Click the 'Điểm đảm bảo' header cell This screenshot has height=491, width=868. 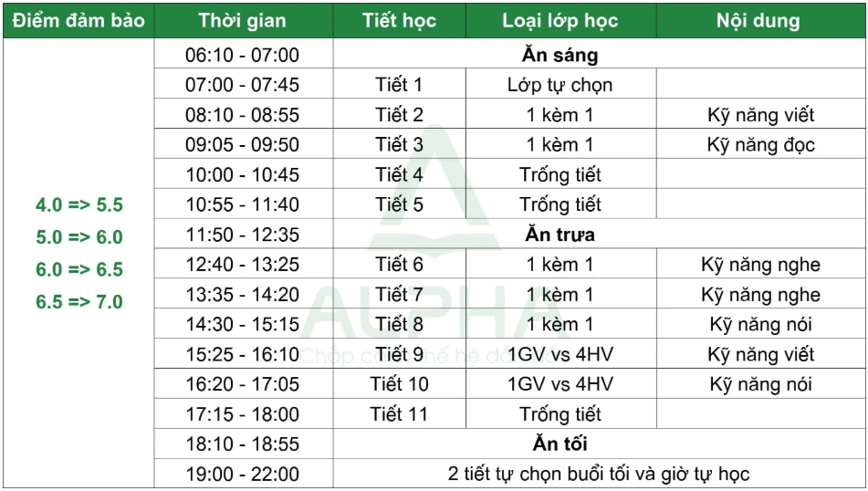point(78,20)
